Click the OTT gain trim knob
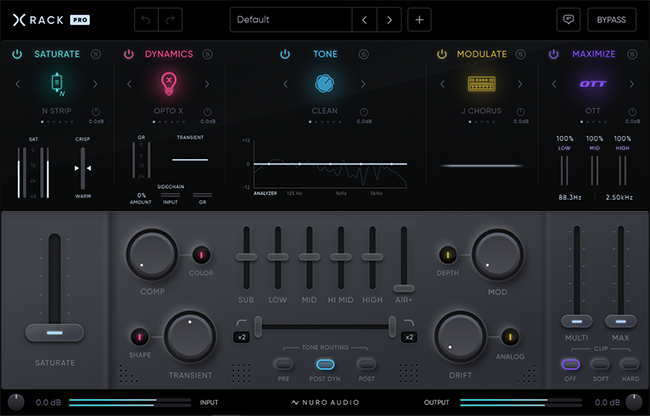The image size is (650, 416). tap(632, 112)
